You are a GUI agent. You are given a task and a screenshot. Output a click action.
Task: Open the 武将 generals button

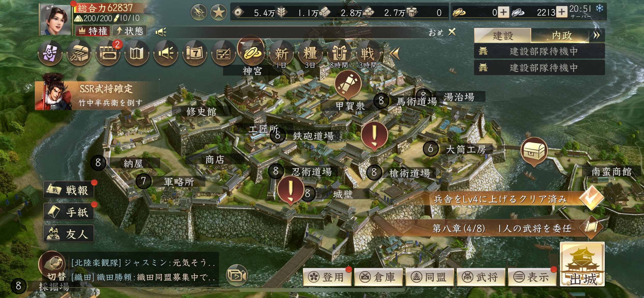tap(481, 277)
